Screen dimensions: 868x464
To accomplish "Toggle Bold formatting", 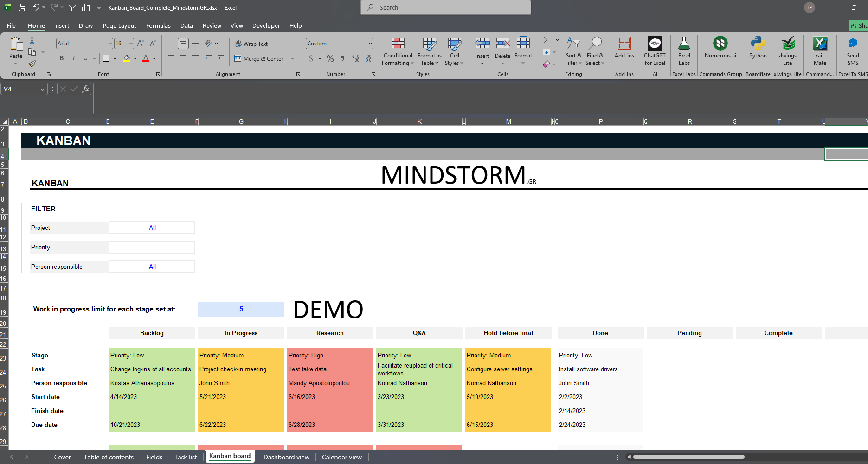I will coord(62,58).
